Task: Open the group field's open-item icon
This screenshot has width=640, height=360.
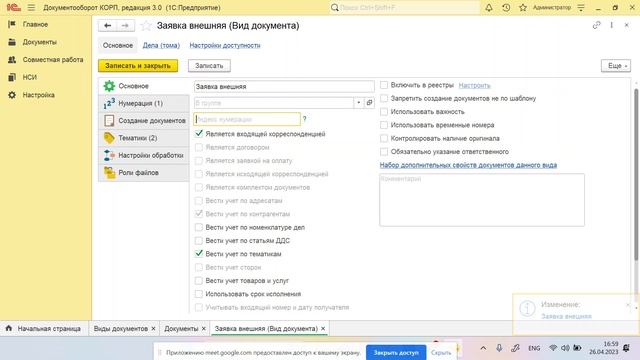Action: click(369, 103)
